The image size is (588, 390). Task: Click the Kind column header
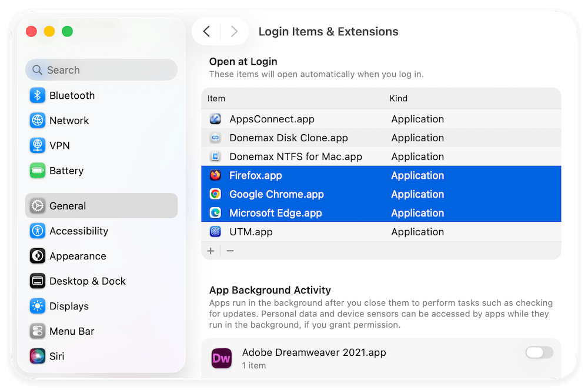(x=398, y=98)
